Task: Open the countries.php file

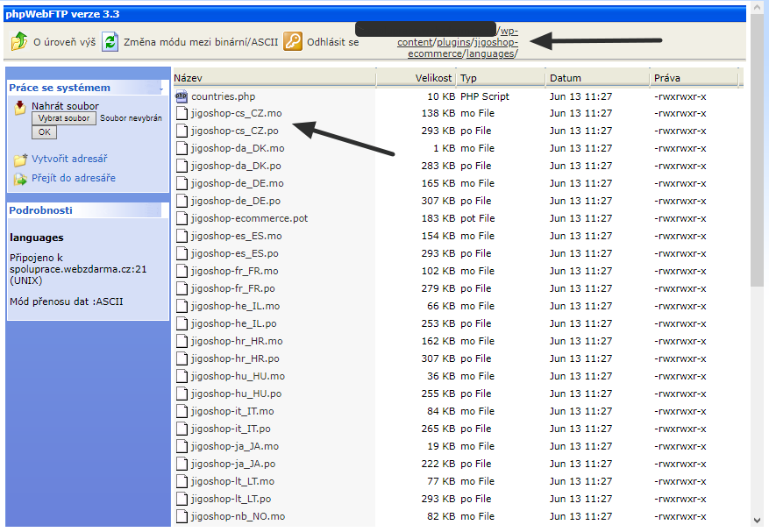Action: coord(223,96)
